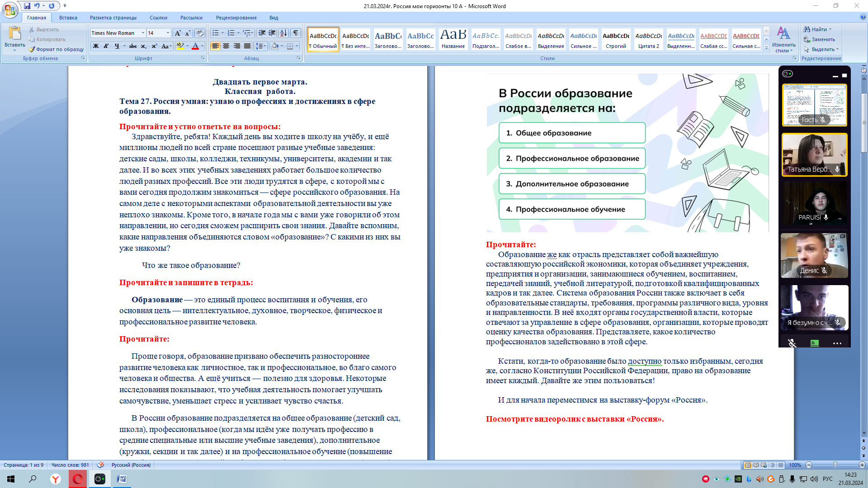Open the font size dropdown
868x488 pixels.
(168, 33)
